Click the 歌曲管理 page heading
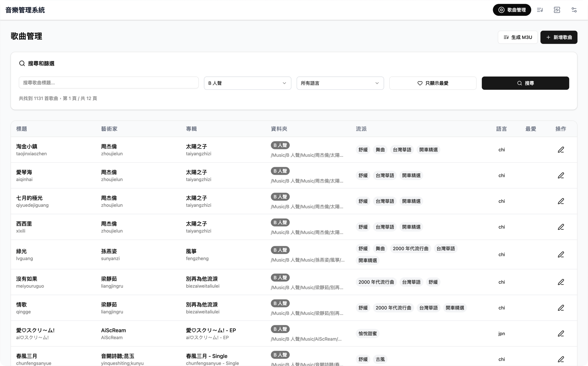The image size is (588, 366). pos(26,36)
